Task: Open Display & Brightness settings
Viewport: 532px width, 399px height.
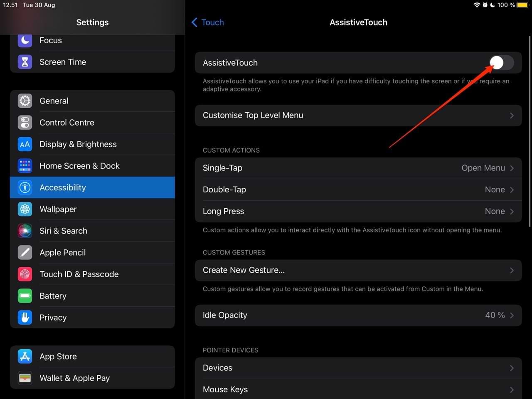Action: 92,144
